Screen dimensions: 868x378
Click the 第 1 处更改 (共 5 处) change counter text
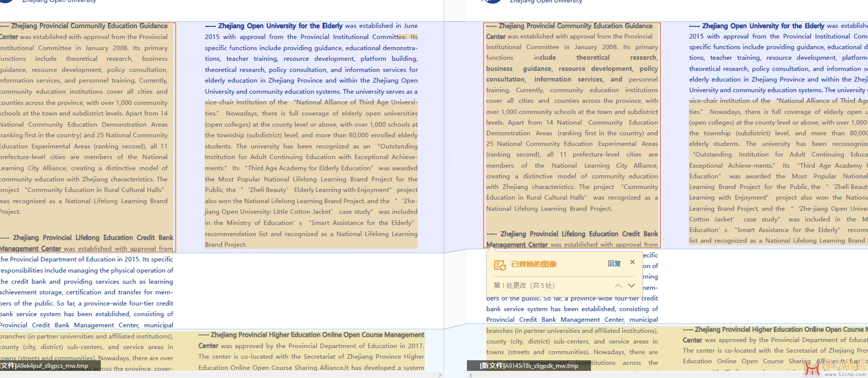pos(524,286)
